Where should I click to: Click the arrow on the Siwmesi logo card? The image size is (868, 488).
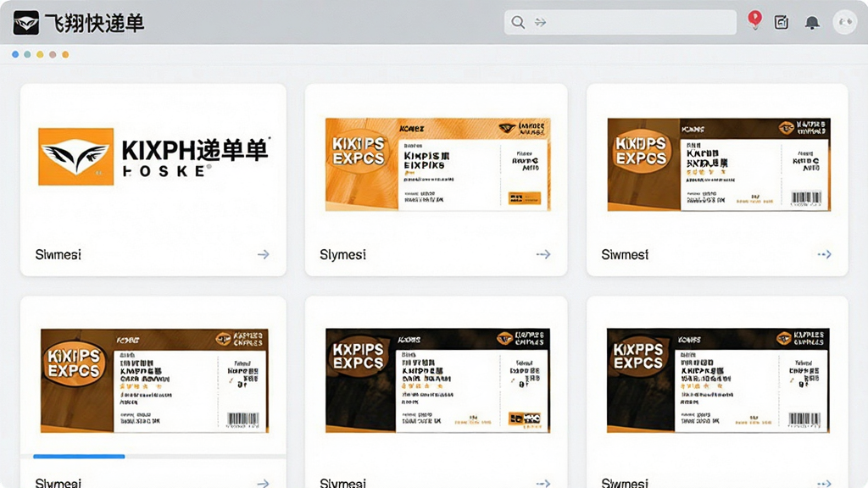pyautogui.click(x=264, y=254)
